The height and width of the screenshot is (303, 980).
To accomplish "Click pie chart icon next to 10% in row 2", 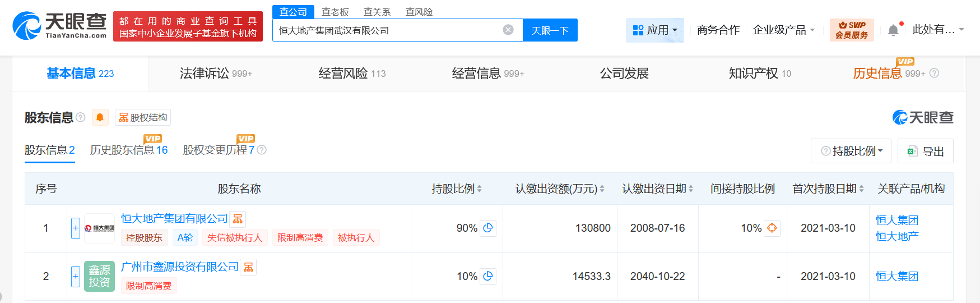I will click(x=488, y=276).
